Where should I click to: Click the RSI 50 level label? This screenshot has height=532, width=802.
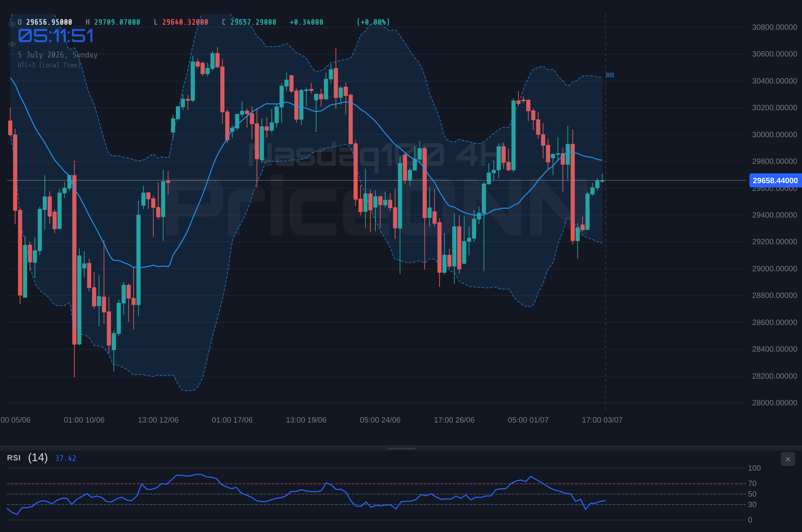click(752, 494)
